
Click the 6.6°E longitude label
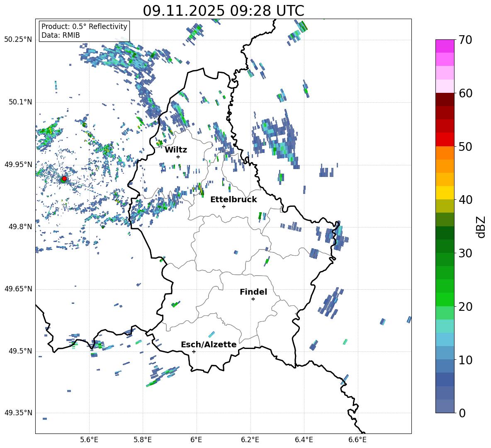[357, 440]
